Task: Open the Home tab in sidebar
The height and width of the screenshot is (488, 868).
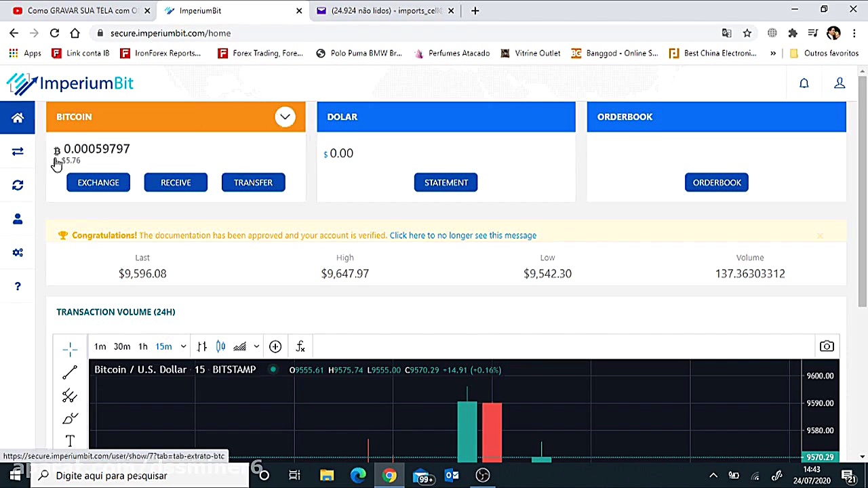Action: (18, 117)
